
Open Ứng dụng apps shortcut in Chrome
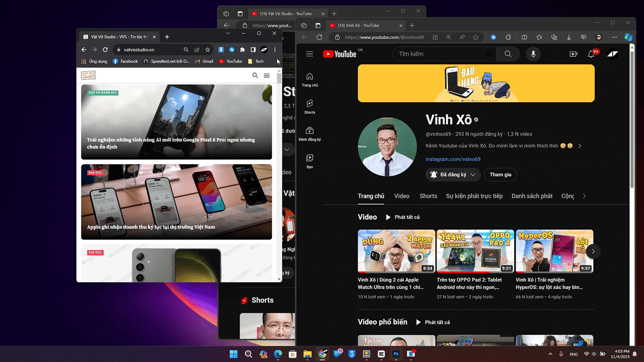pyautogui.click(x=94, y=61)
